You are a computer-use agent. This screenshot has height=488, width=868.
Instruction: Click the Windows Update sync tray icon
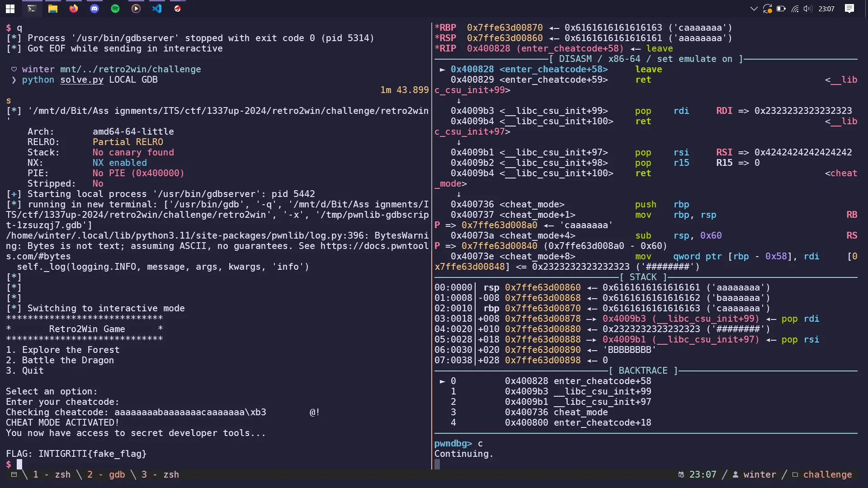(x=767, y=9)
